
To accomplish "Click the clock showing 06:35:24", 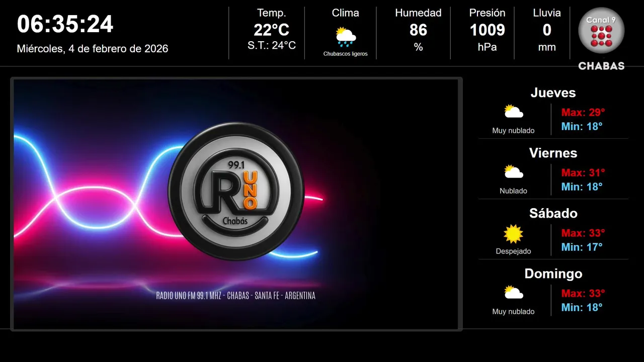I will 65,24.
